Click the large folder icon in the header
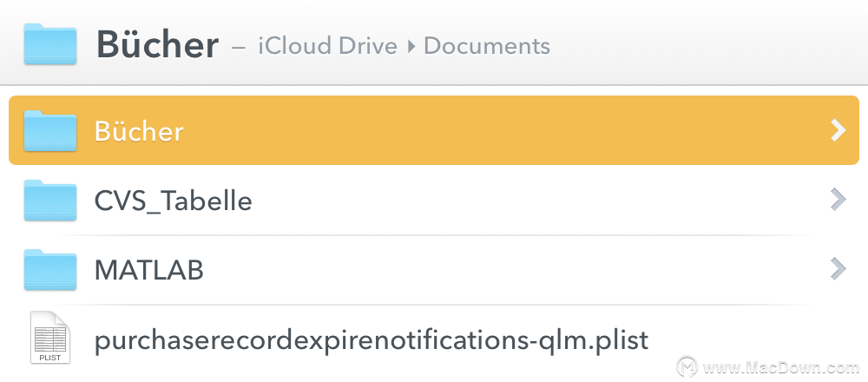Image resolution: width=868 pixels, height=382 pixels. [x=49, y=43]
